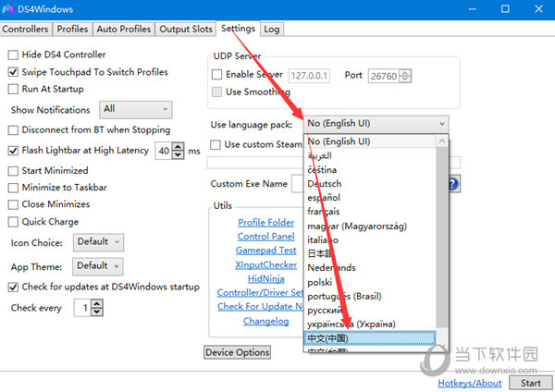555x392 pixels.
Task: Click the blue help question mark icon
Action: (x=454, y=184)
